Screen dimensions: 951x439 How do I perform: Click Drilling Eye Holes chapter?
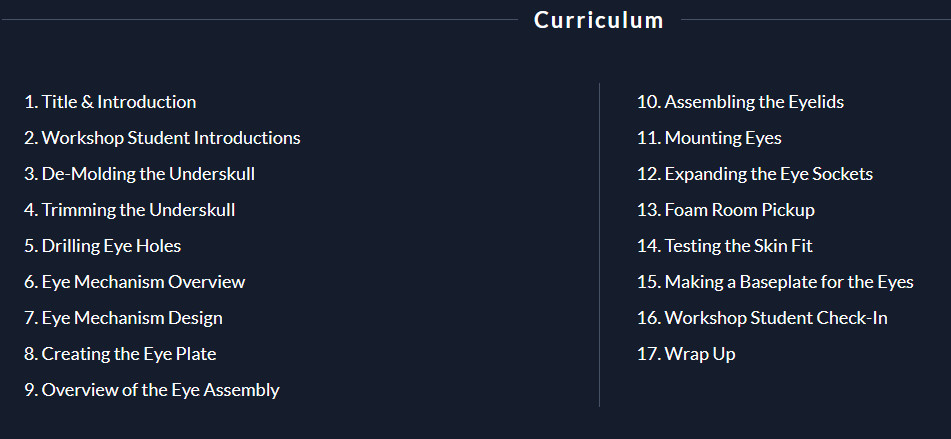click(102, 246)
